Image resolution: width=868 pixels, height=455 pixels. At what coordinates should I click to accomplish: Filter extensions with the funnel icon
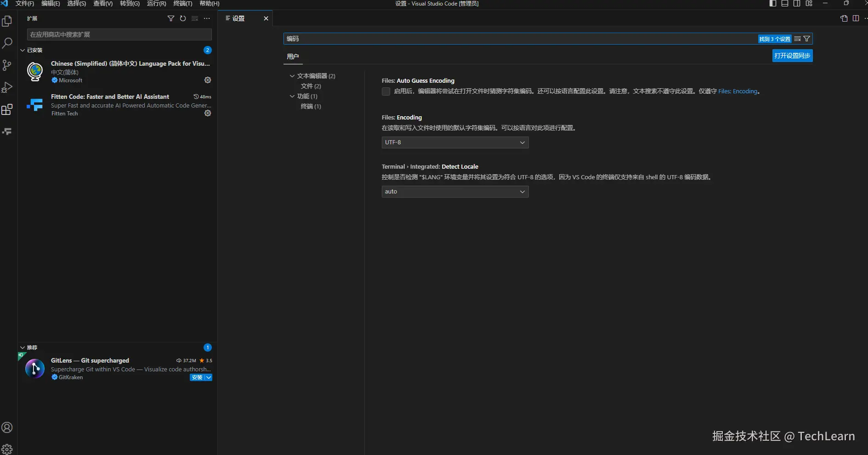[x=171, y=18]
